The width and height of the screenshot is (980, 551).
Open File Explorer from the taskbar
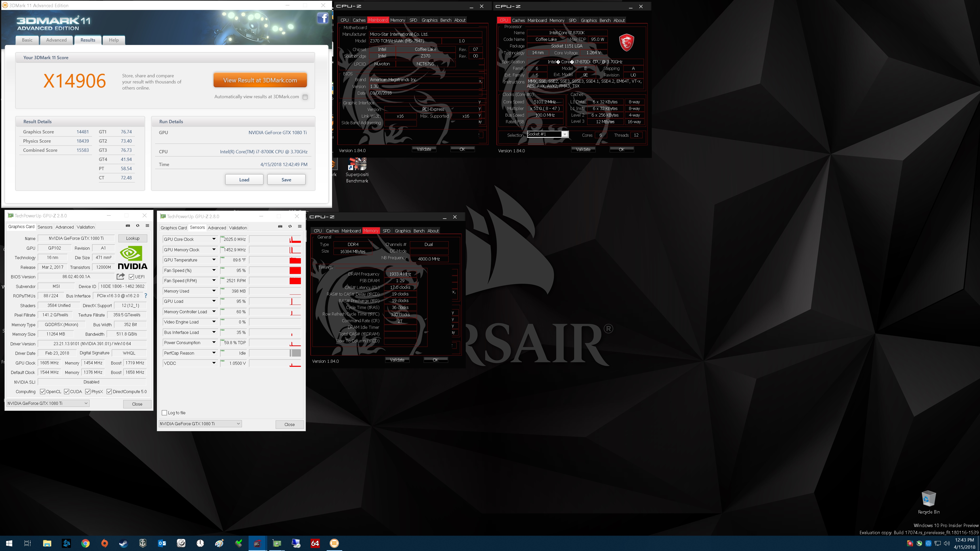click(47, 543)
